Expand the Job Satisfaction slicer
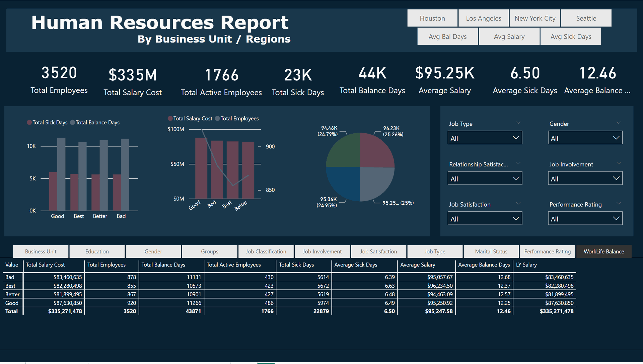This screenshot has width=643, height=364. click(485, 218)
